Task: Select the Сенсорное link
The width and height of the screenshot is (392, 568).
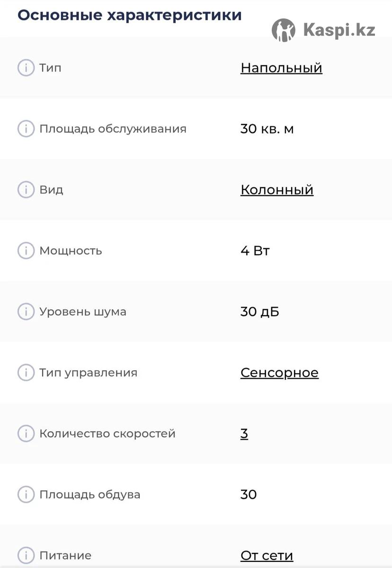Action: click(279, 373)
